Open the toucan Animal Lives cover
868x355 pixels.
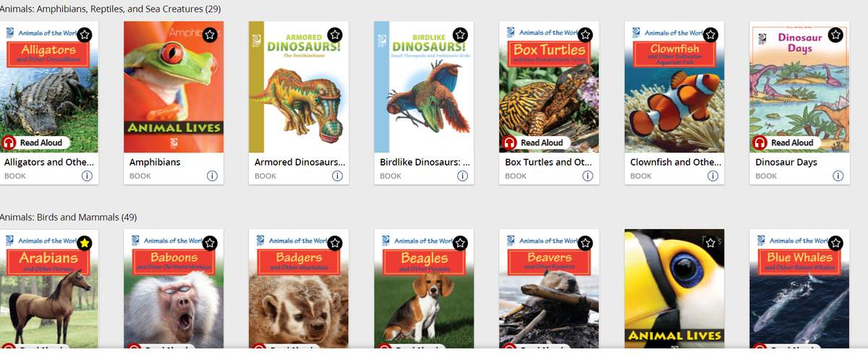(x=674, y=288)
